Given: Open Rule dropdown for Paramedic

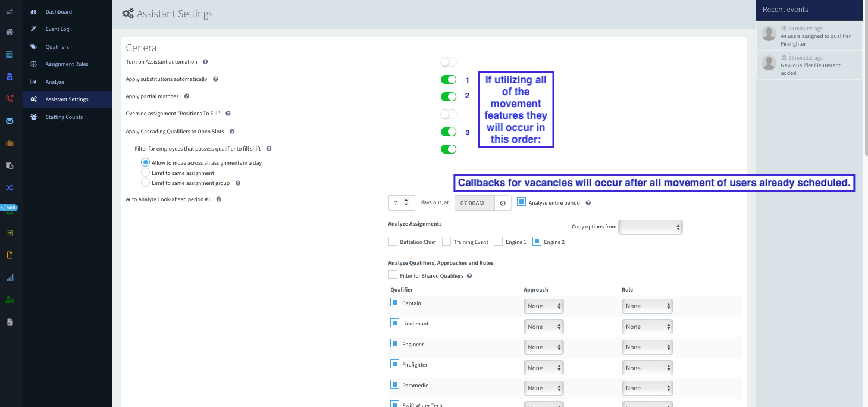Looking at the screenshot, I should click(x=647, y=388).
